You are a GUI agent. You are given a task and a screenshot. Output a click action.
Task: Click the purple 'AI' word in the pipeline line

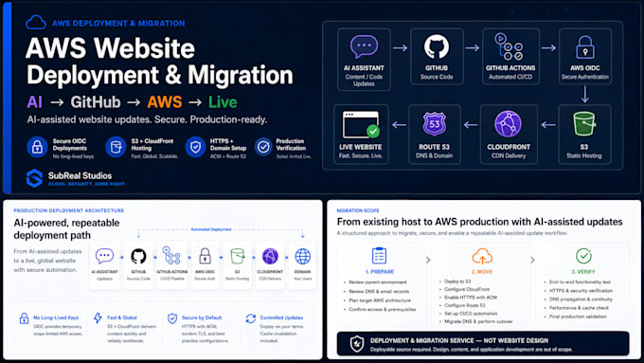(x=34, y=102)
